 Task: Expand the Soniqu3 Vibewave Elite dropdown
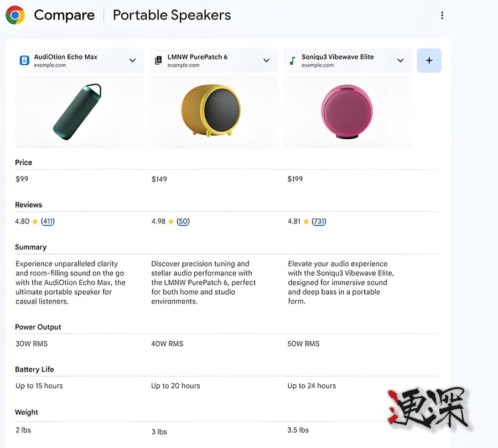[400, 60]
